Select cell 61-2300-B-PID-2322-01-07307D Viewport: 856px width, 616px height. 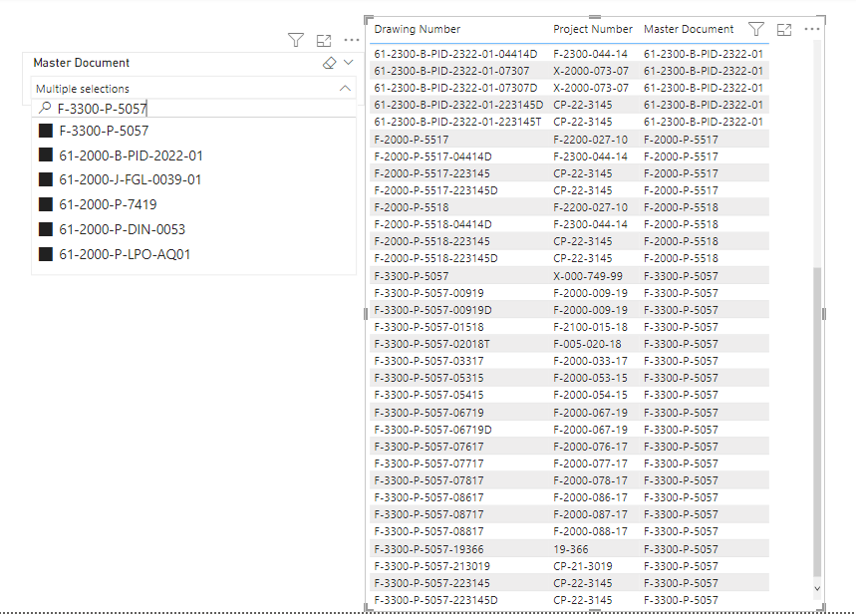(455, 88)
